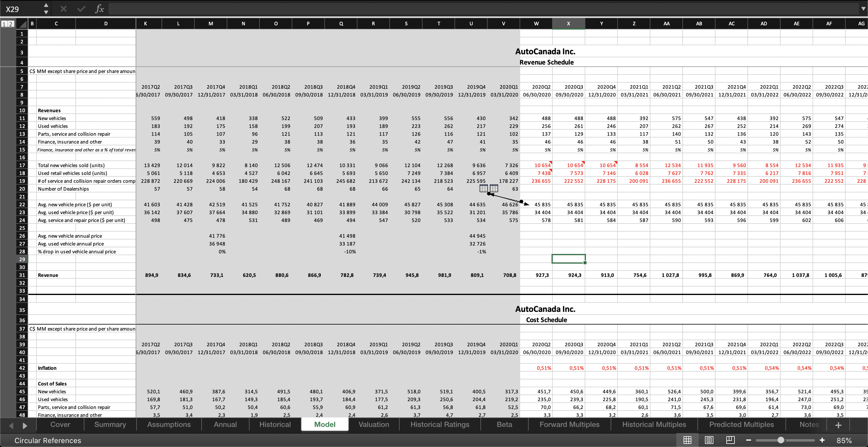Click the 'Revenue Schedule' title
Screen dimensions: 868x447
pyautogui.click(x=546, y=62)
